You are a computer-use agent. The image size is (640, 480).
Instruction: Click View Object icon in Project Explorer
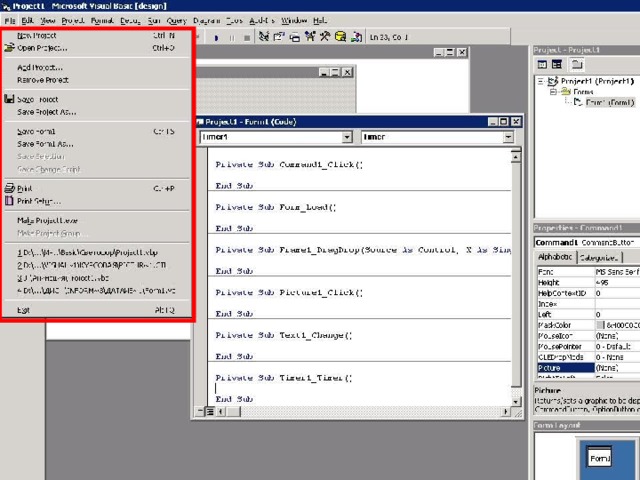[x=557, y=64]
